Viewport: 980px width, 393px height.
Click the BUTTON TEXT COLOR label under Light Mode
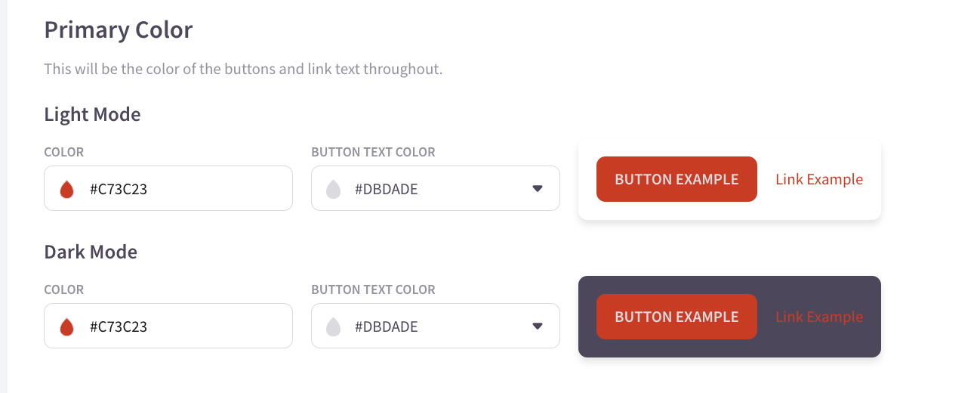tap(373, 152)
